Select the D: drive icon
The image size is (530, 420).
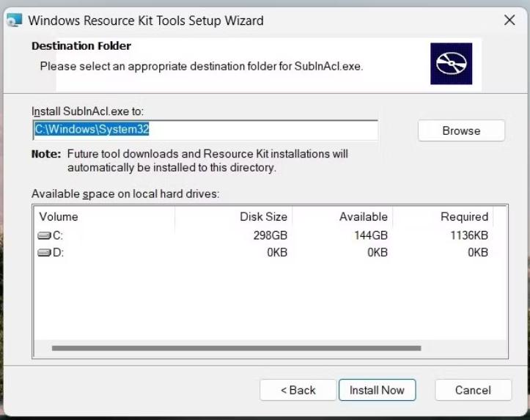(x=44, y=252)
